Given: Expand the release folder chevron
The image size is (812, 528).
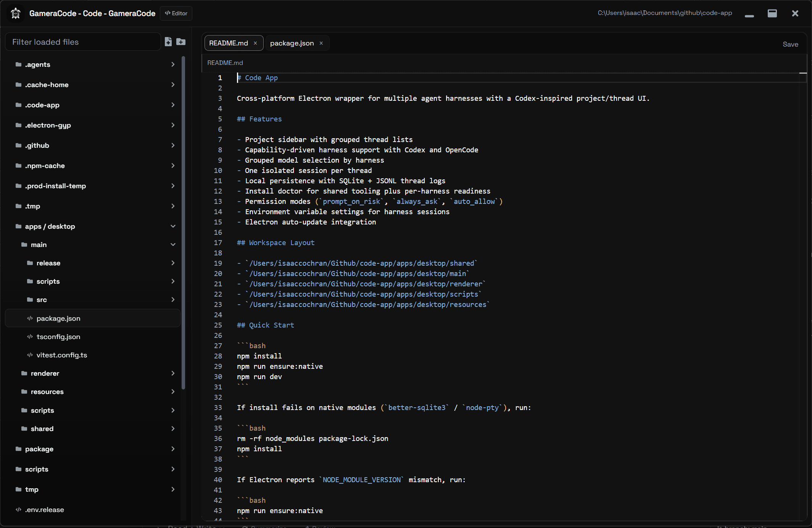Looking at the screenshot, I should point(173,263).
